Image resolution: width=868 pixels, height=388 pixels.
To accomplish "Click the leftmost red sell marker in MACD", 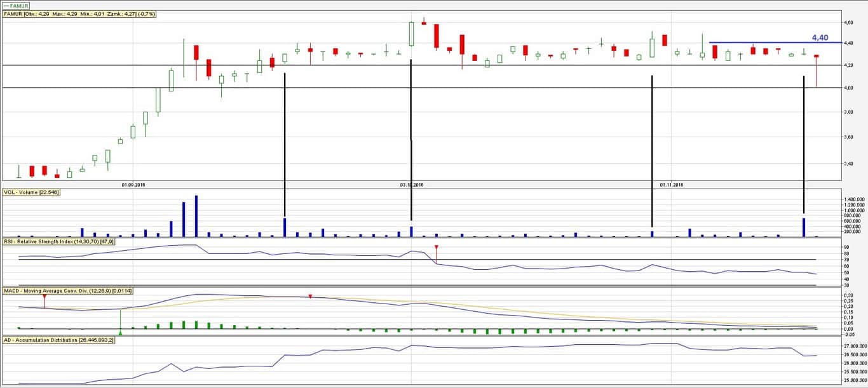I will coord(44,297).
